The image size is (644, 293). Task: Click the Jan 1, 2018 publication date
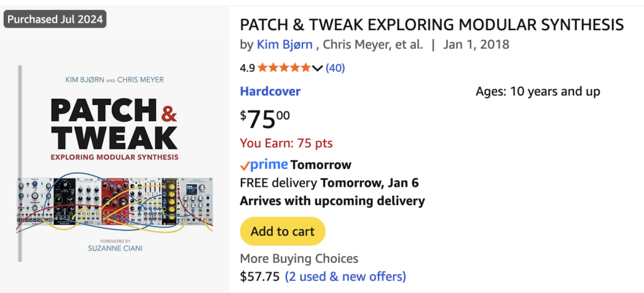[x=476, y=45]
